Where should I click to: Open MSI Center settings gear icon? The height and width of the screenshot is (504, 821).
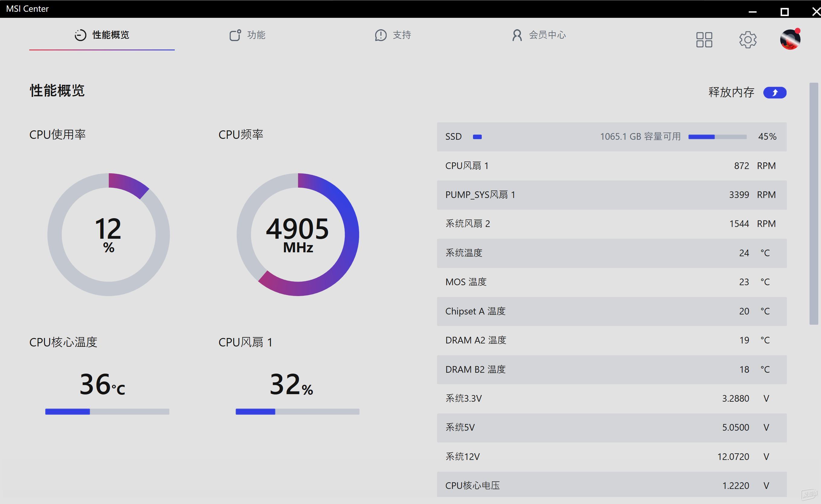tap(748, 39)
